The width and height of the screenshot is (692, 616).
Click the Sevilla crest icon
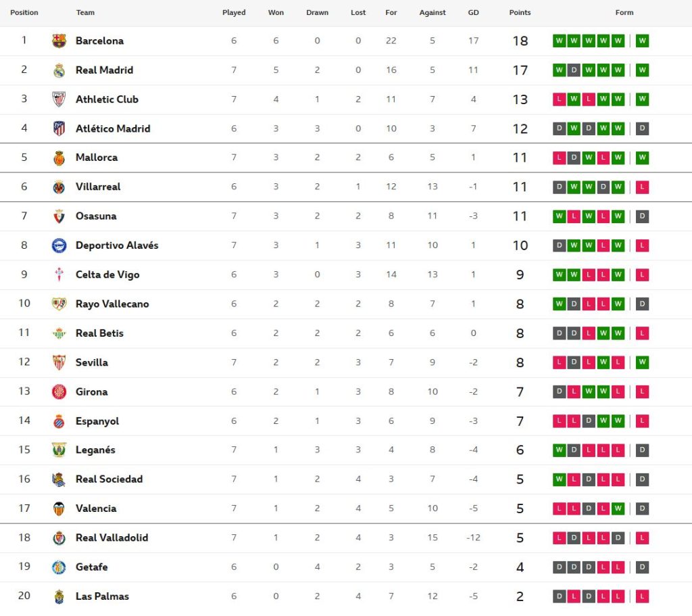click(59, 362)
